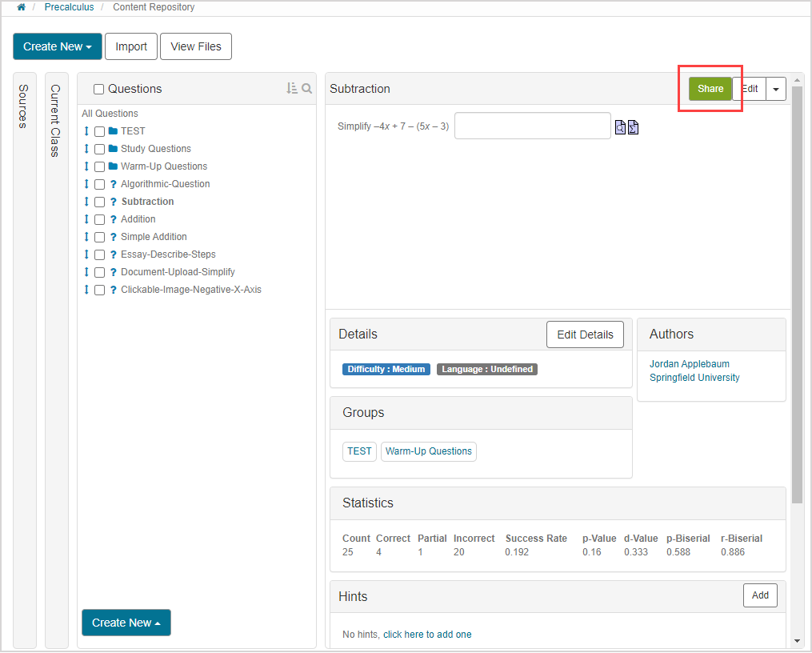Open the Sources side tab
Screen dimensions: 812x653
(x=24, y=106)
